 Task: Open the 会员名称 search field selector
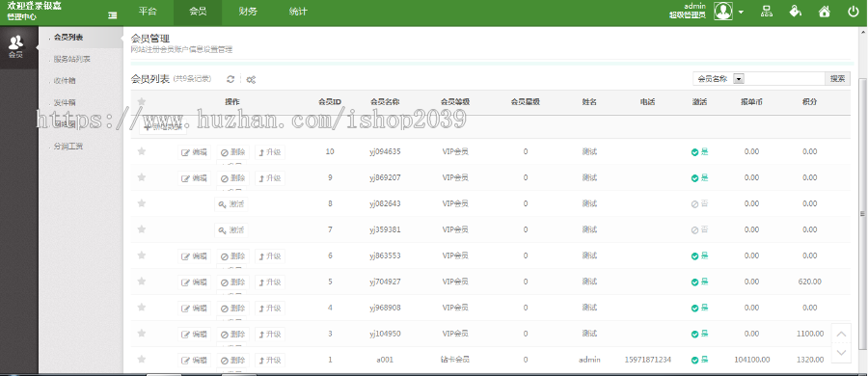[x=720, y=79]
